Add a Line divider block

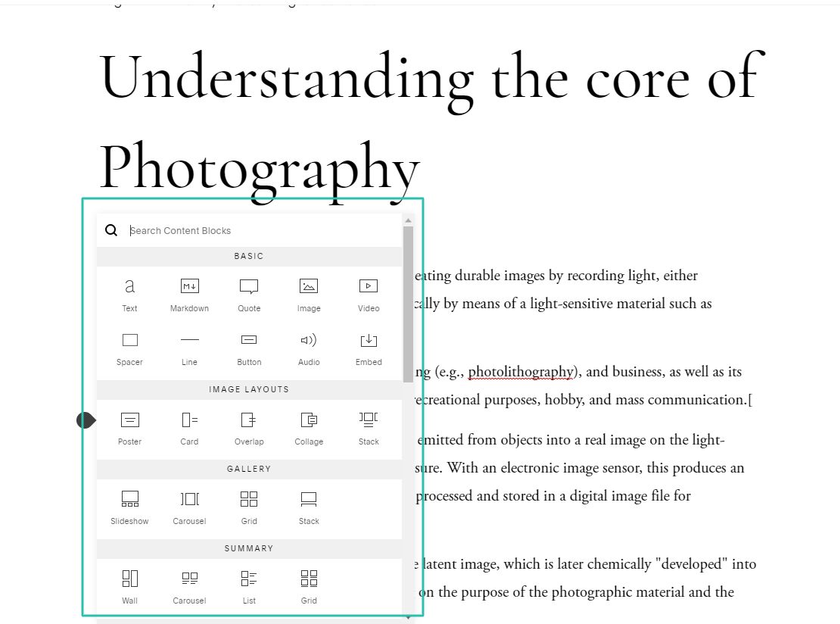pos(189,348)
